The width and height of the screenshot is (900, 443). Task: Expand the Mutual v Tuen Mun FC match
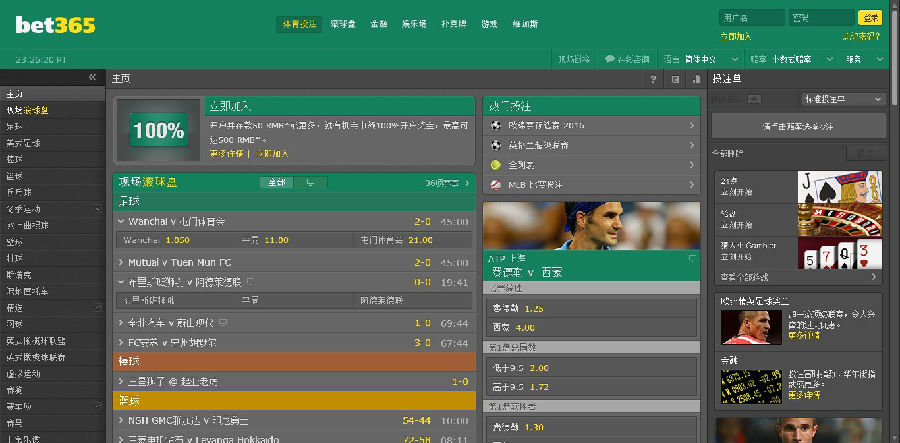121,262
